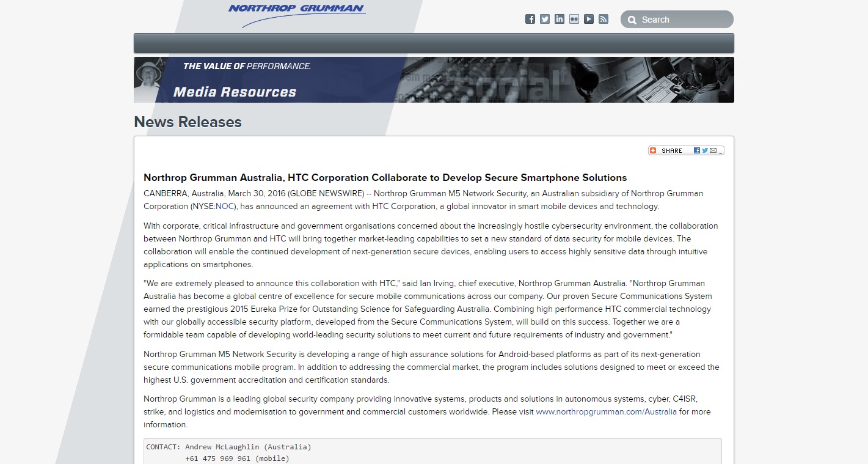Screen dimensions: 868x464
Task: Click the magnifier icon in the search box
Action: pyautogui.click(x=632, y=20)
